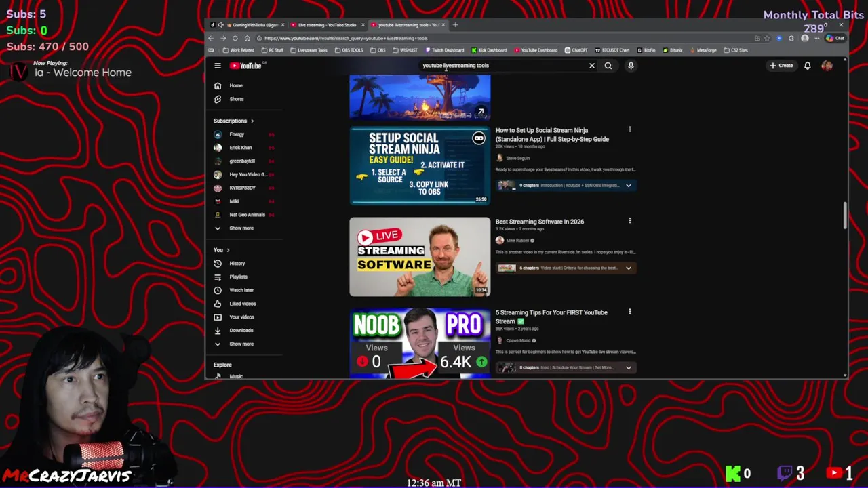
Task: Open the BTCUSDT Chart bookmark
Action: (612, 50)
